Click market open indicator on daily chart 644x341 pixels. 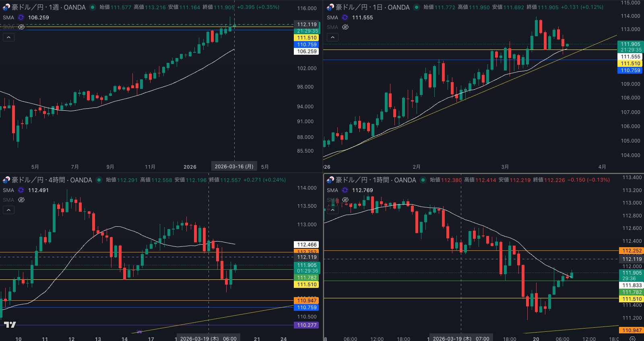point(417,7)
